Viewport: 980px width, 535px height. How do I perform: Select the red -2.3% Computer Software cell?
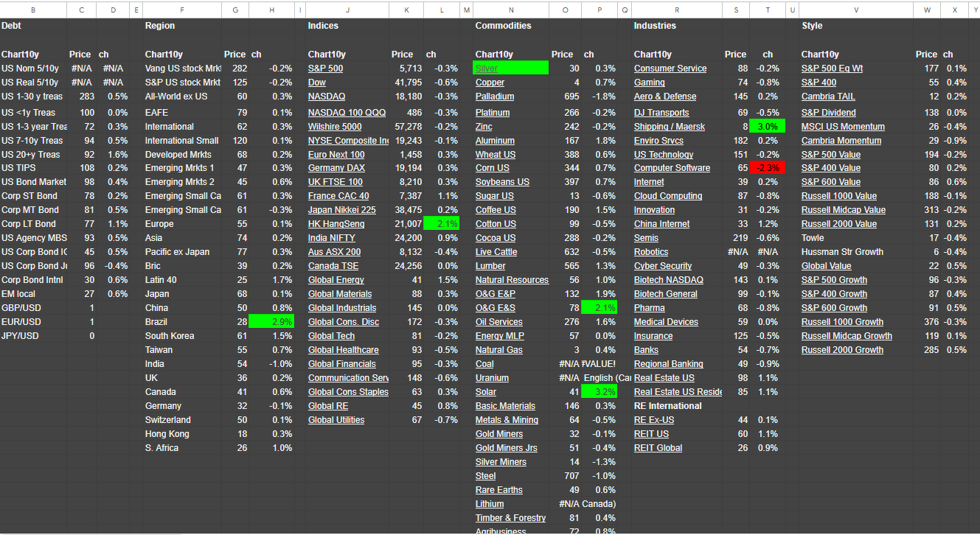pos(767,168)
